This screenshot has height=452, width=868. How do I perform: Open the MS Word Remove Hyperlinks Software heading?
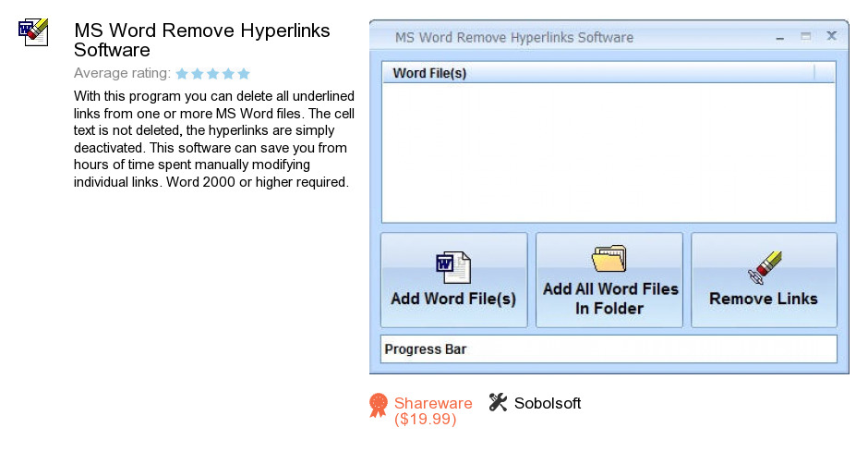[202, 40]
